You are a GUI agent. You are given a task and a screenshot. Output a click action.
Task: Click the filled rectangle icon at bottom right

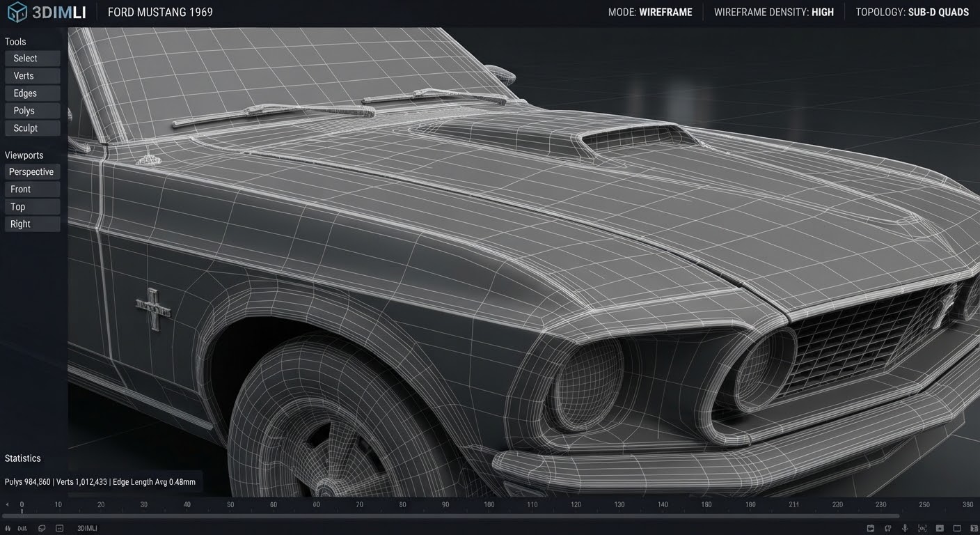[940, 529]
